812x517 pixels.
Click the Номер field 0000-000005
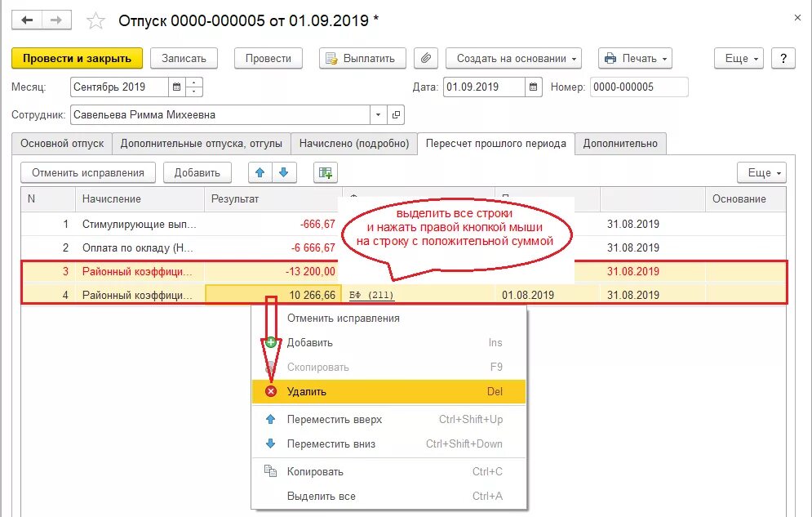click(639, 87)
